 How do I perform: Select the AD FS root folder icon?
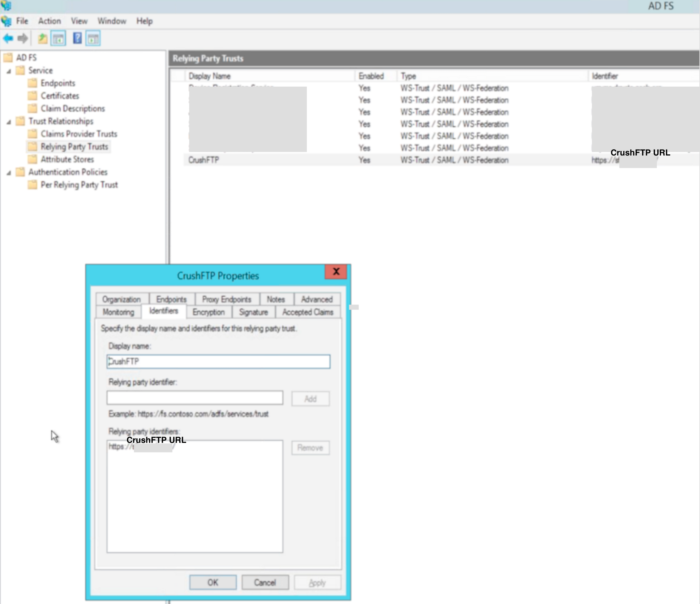tap(8, 58)
